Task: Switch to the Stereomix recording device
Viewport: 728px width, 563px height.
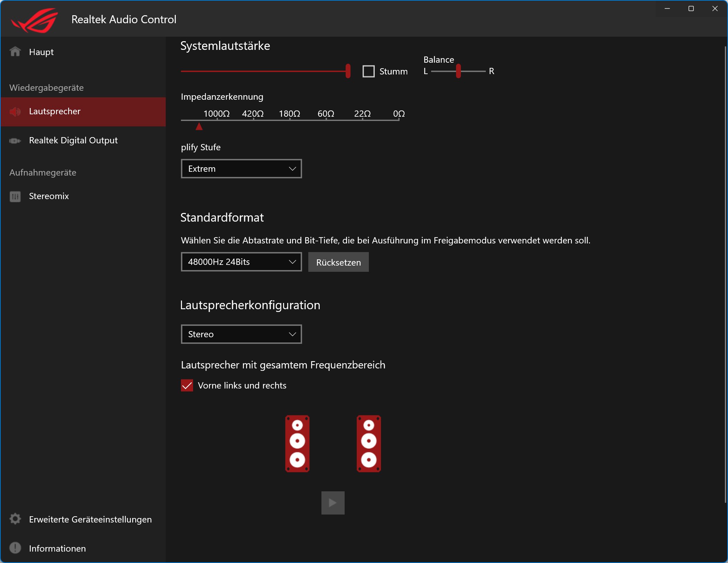Action: click(x=49, y=196)
